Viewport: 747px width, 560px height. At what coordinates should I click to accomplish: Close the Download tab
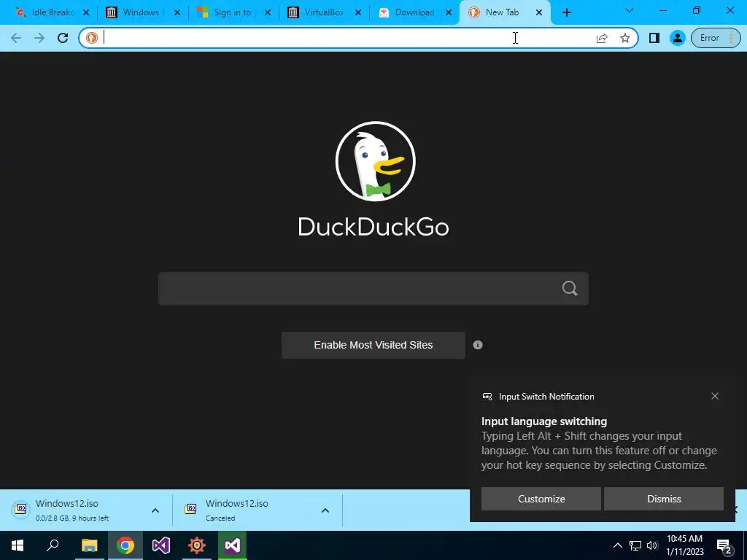449,13
